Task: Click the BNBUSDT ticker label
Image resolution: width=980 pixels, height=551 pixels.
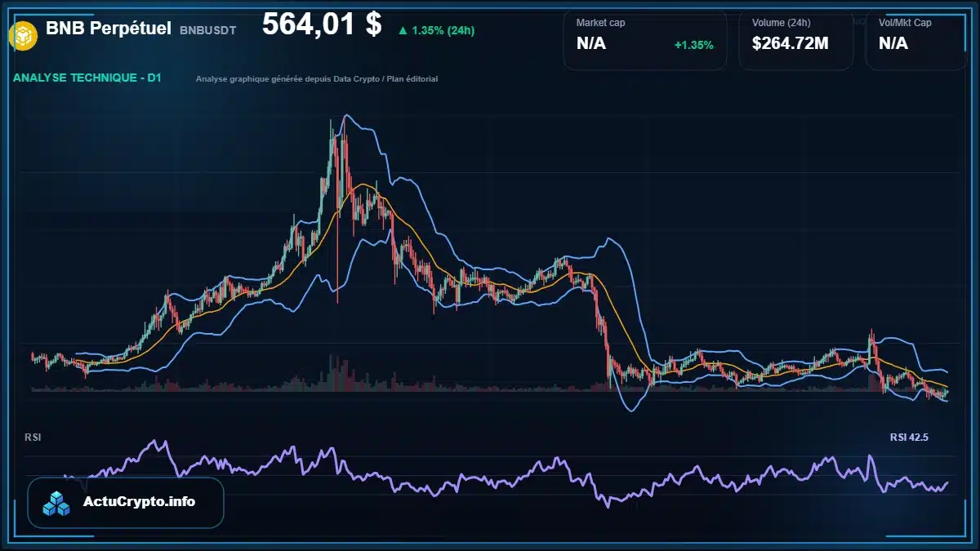Action: tap(207, 30)
